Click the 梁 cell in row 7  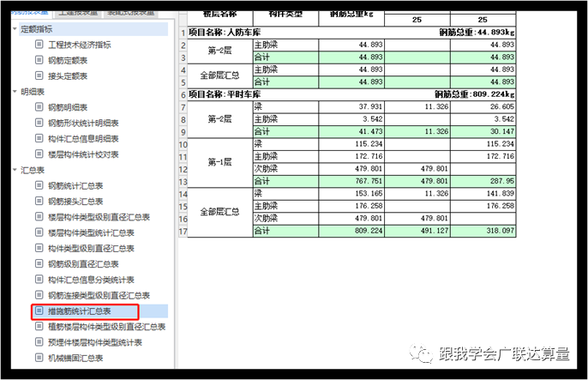point(285,107)
